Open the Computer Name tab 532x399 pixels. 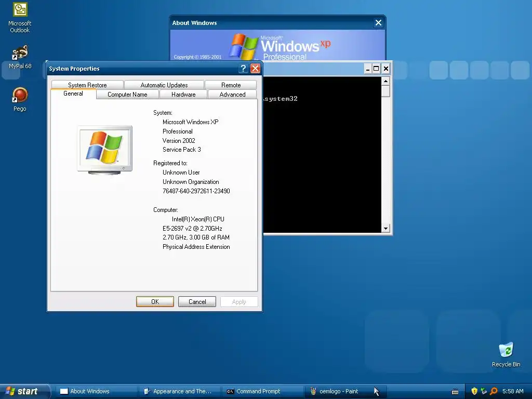(x=127, y=95)
